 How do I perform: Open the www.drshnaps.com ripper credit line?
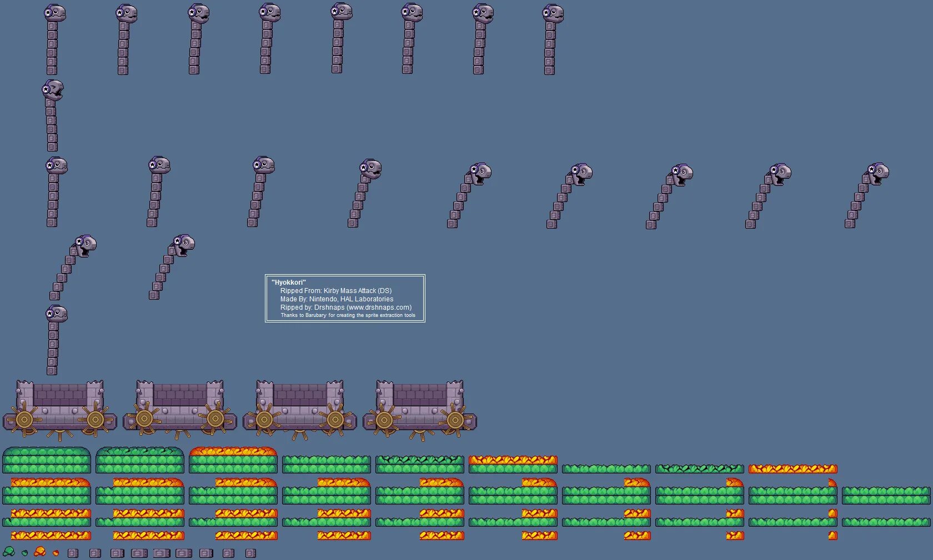pos(346,307)
